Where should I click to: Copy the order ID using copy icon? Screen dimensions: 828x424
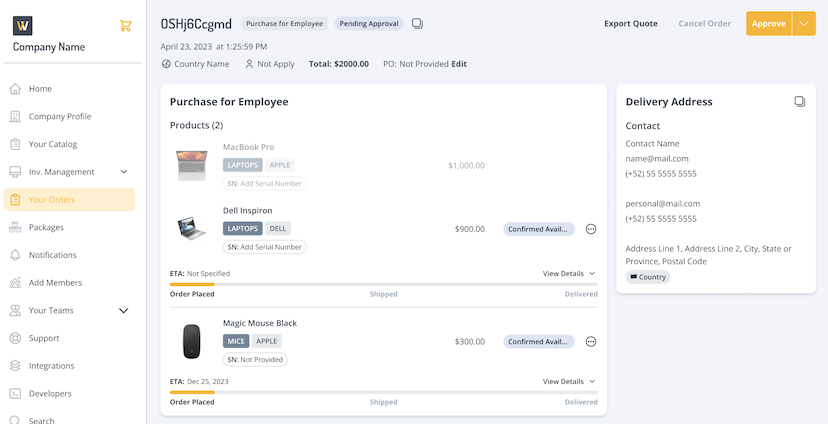coord(417,24)
